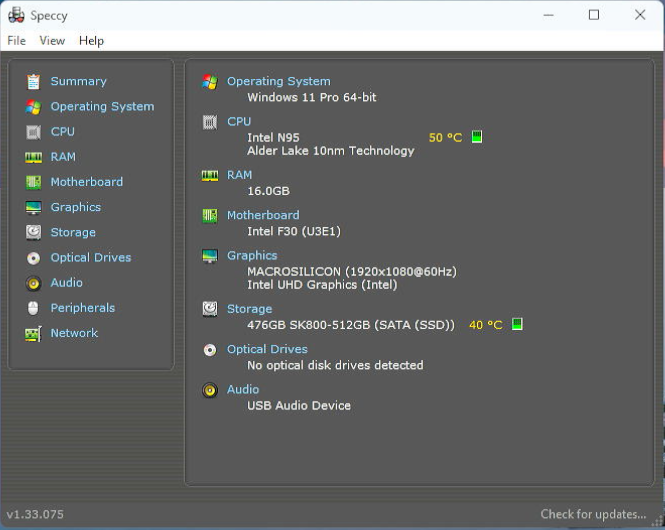Click the Summary clipboard icon in sidebar
The height and width of the screenshot is (530, 665).
click(33, 81)
